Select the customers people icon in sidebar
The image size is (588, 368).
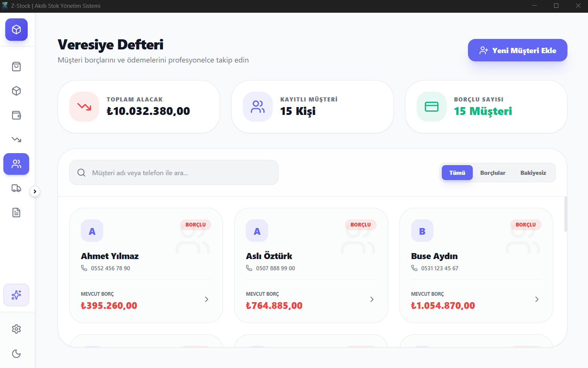coord(16,164)
